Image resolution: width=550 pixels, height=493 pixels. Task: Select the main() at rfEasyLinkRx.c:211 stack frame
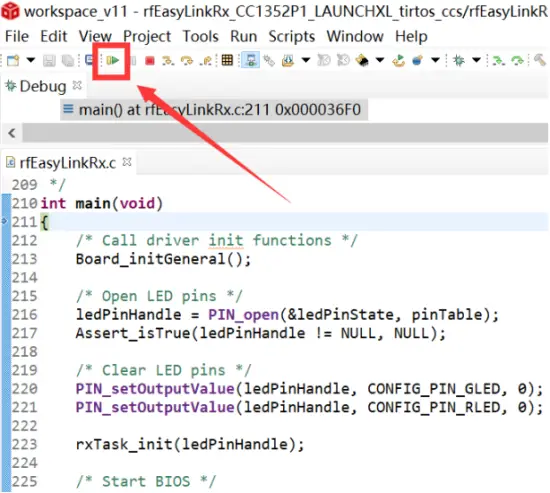tap(214, 110)
